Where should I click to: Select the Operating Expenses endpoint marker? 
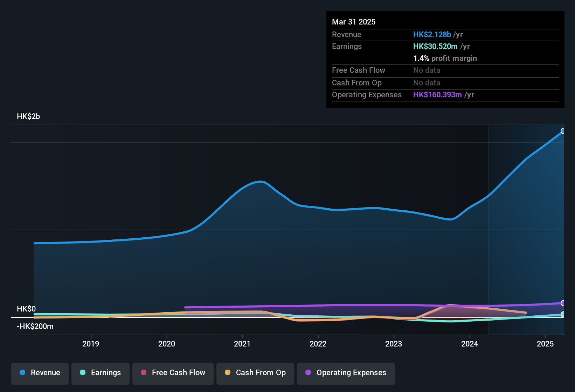(563, 303)
